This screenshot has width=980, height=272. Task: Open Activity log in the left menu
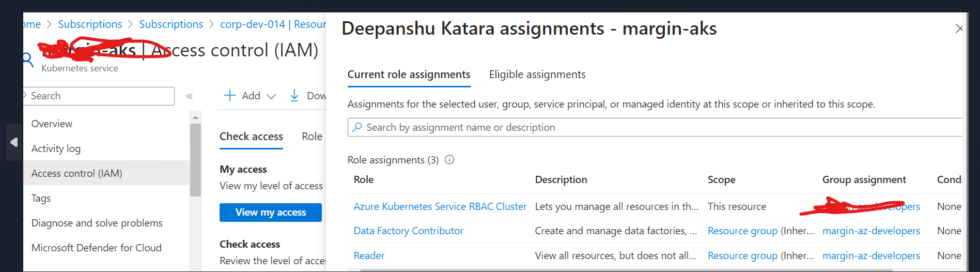56,148
